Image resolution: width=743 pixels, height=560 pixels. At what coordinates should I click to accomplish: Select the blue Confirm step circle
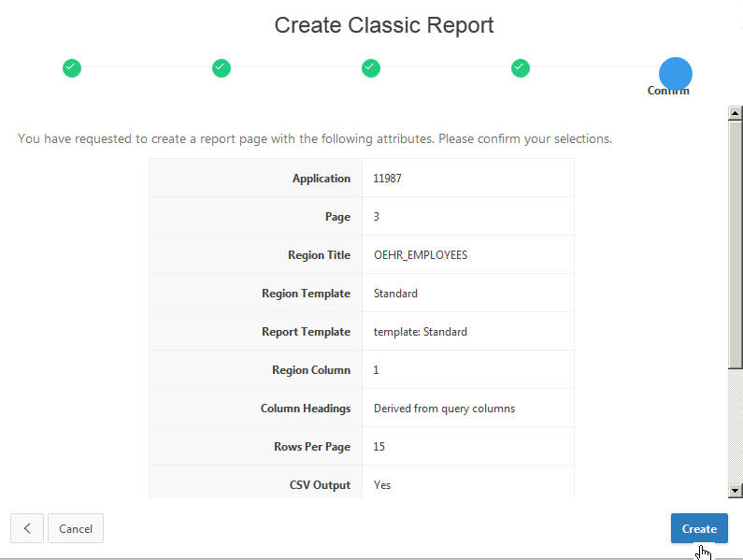(x=675, y=73)
